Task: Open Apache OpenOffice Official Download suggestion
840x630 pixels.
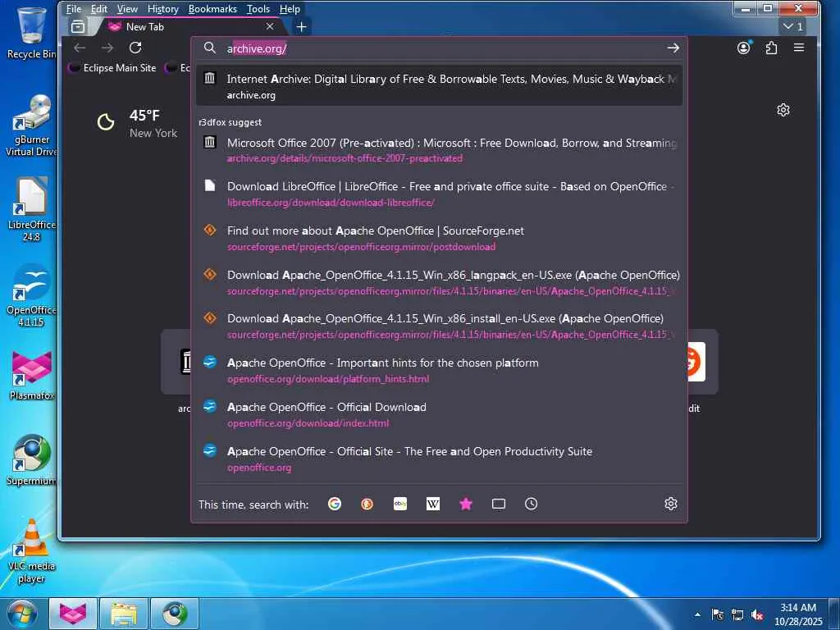Action: pos(440,414)
